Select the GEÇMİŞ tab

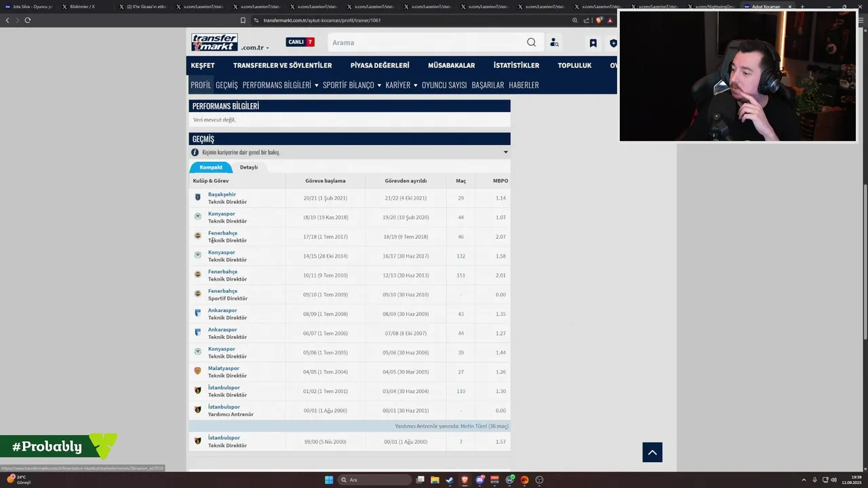(x=226, y=85)
